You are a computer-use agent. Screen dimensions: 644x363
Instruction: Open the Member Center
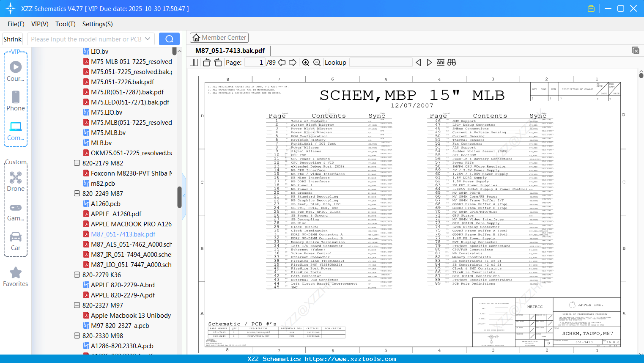pyautogui.click(x=219, y=38)
